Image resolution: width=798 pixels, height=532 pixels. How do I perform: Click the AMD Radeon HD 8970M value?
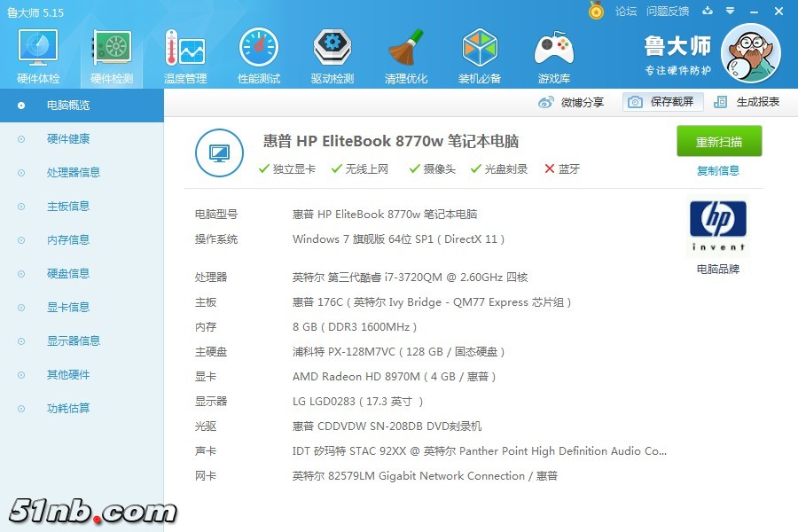point(394,377)
